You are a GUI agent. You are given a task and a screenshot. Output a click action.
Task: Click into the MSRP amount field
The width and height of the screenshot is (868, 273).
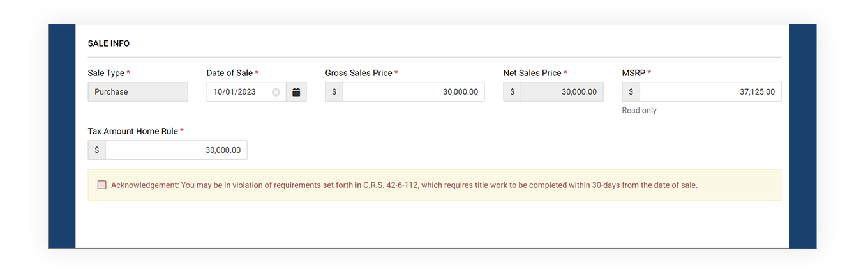coord(710,92)
